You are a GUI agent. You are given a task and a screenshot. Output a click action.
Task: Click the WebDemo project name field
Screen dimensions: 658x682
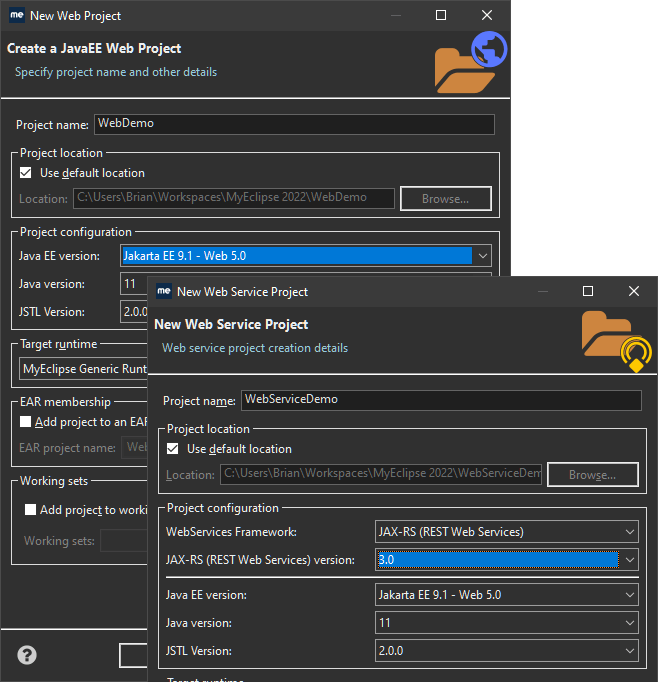[294, 124]
